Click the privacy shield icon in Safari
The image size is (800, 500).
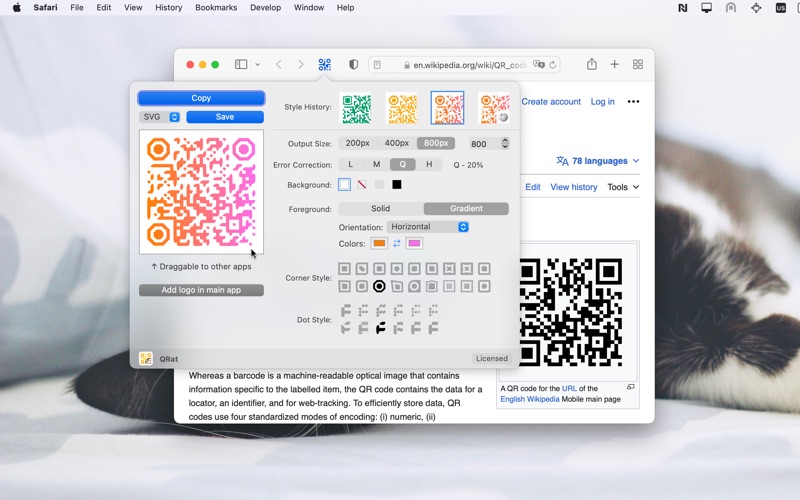pos(353,64)
